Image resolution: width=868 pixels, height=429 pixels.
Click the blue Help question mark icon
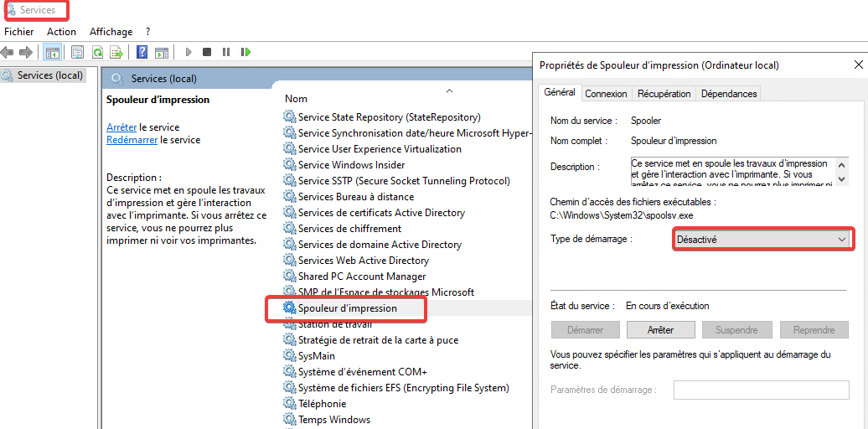coord(142,52)
